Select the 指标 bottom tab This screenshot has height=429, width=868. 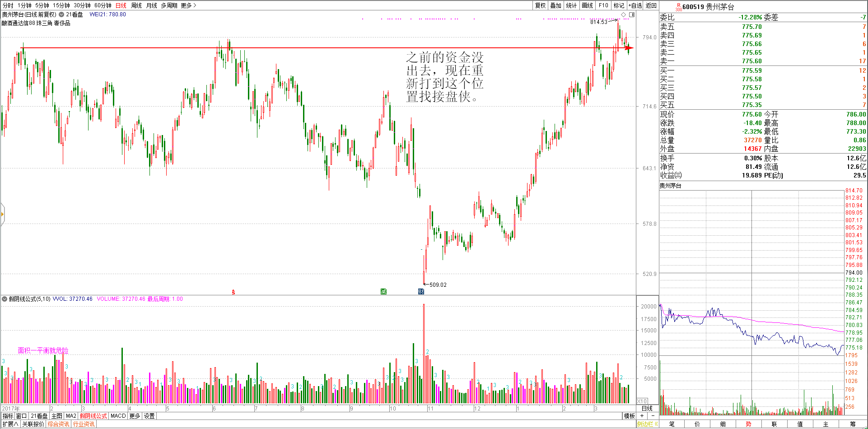click(x=8, y=416)
